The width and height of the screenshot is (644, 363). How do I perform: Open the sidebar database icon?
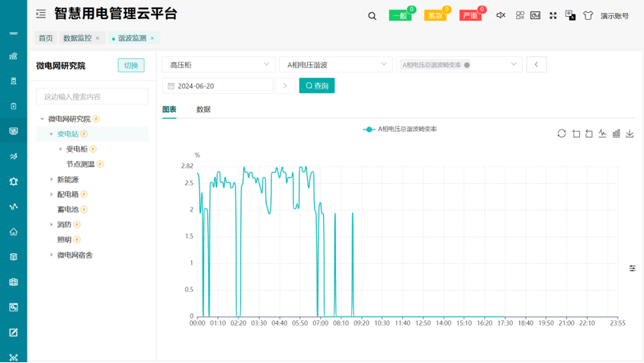pyautogui.click(x=14, y=257)
